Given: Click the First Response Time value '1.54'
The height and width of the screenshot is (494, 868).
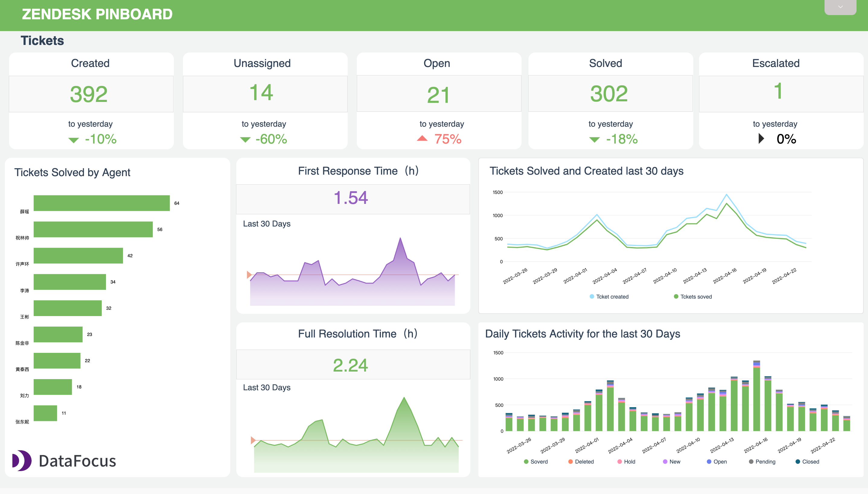Looking at the screenshot, I should [x=351, y=198].
